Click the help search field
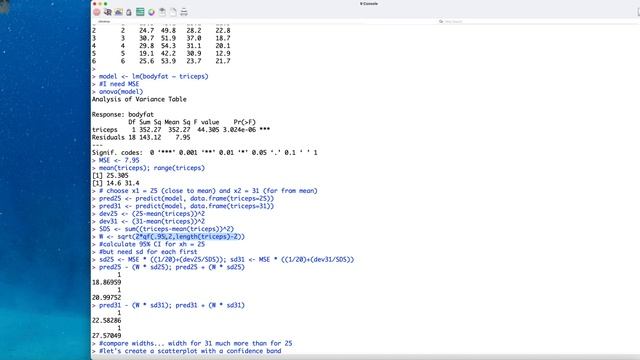Image resolution: width=640 pixels, height=360 pixels. click(x=537, y=21)
